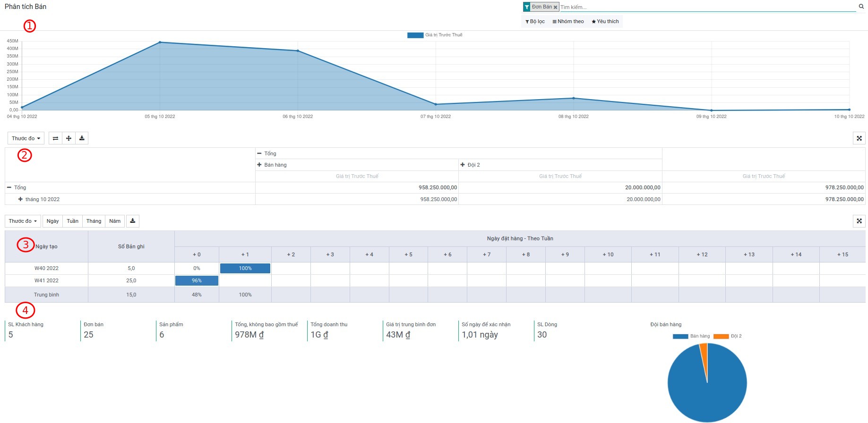Screen dimensions: 868x423
Task: Click the pivot expand all icon
Action: coord(69,138)
